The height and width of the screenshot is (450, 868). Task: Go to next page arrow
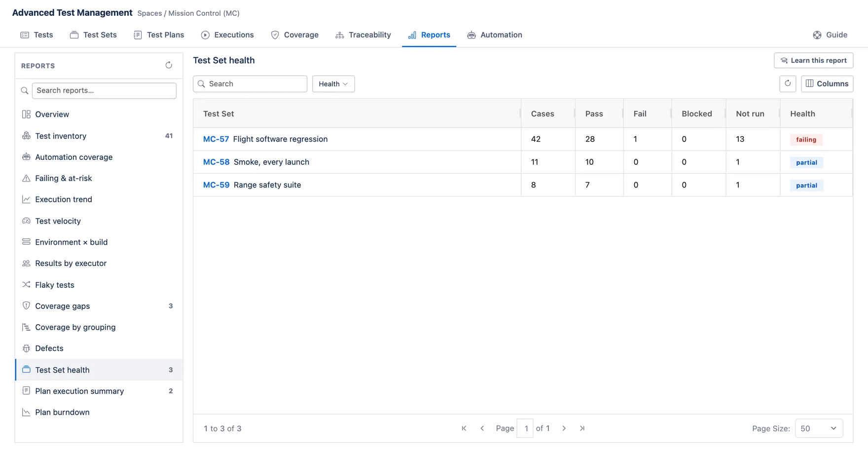coord(564,428)
